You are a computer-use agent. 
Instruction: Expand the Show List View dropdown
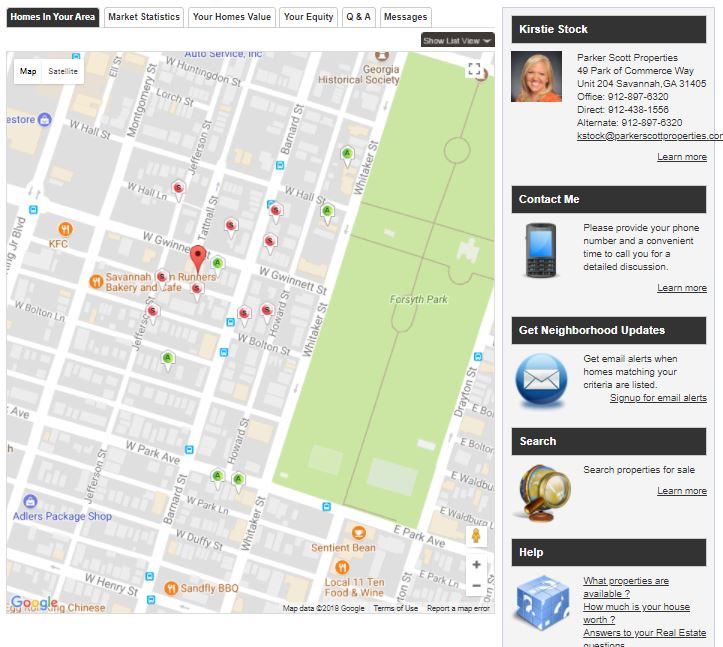(457, 40)
